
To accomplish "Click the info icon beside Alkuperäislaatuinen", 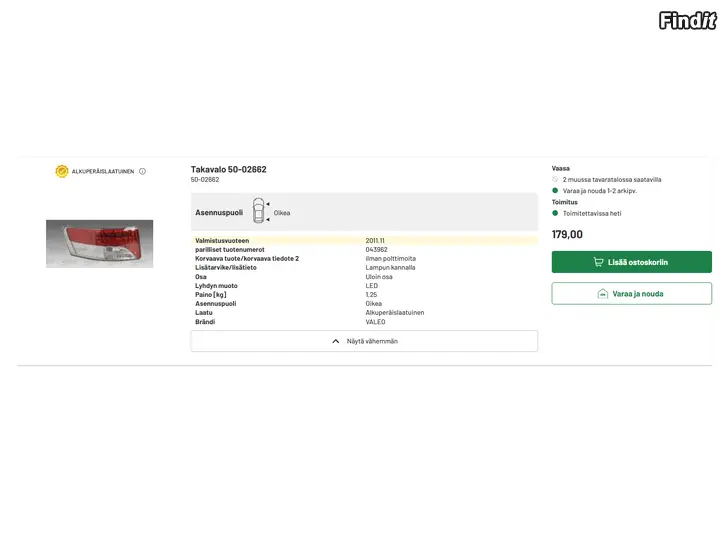I will click(x=143, y=171).
